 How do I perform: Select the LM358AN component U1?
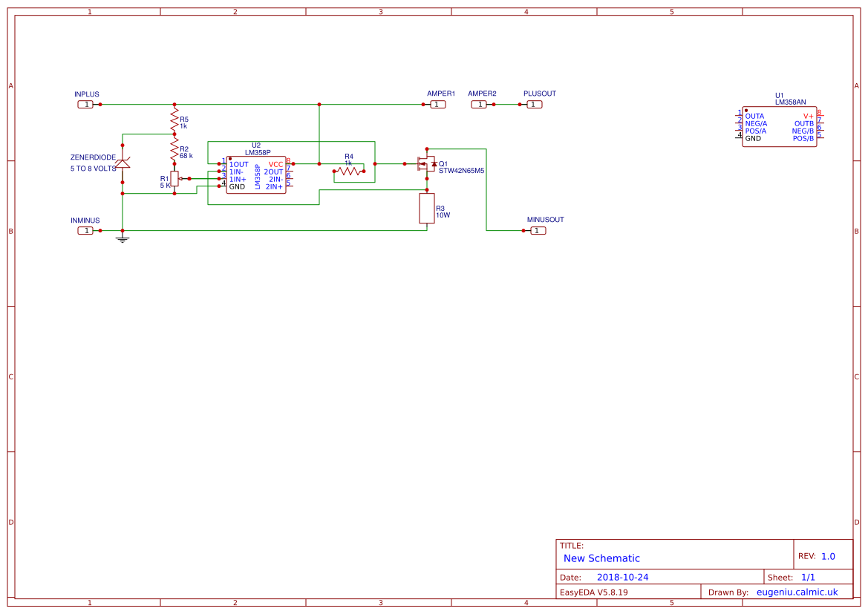pos(778,126)
